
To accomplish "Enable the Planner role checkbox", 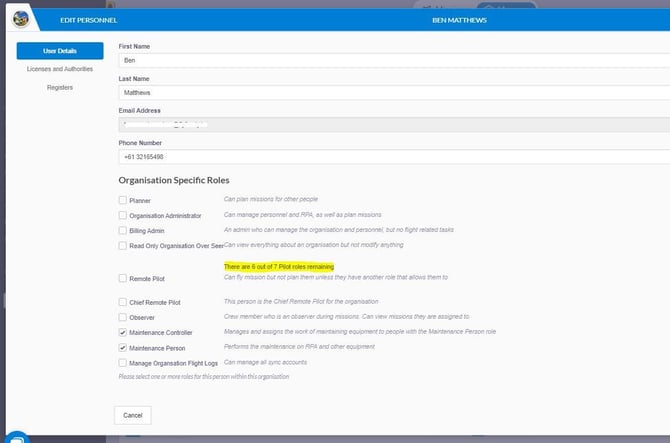I will tap(122, 201).
